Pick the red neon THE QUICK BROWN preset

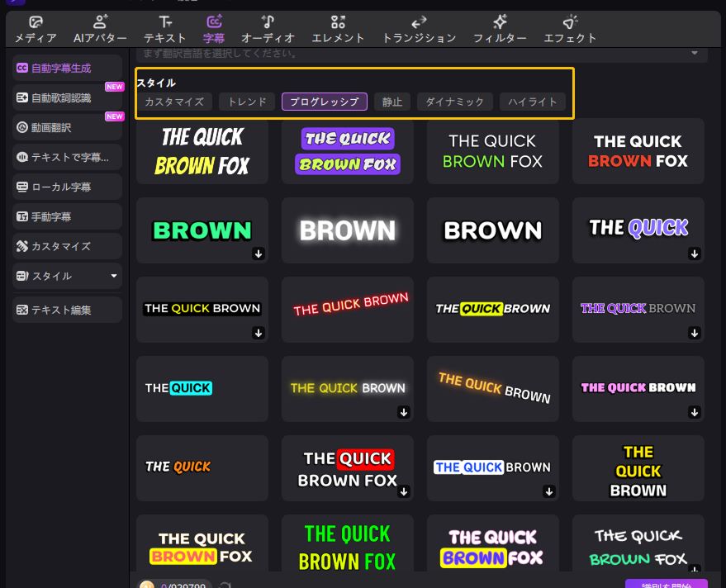click(348, 310)
